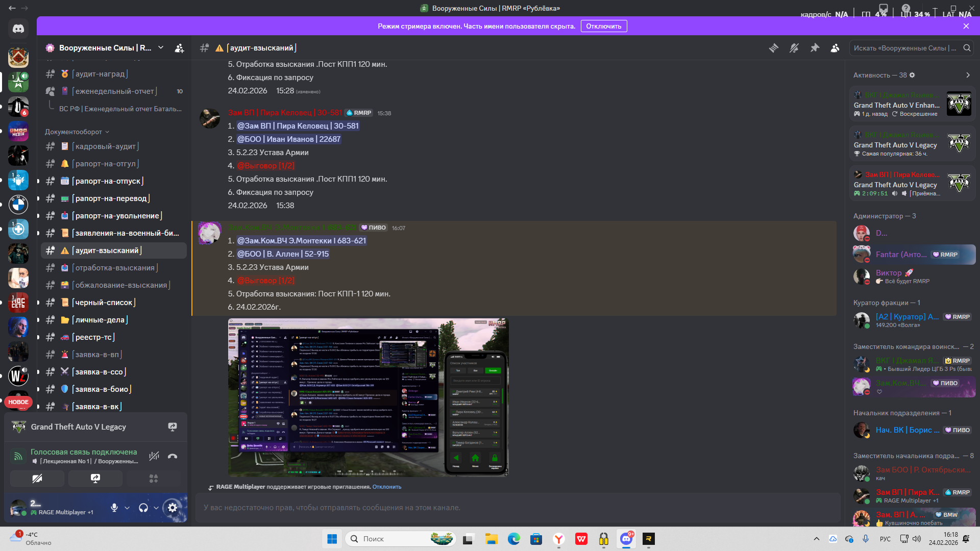The height and width of the screenshot is (551, 980).
Task: Click the notification settings bell icon
Action: click(794, 48)
